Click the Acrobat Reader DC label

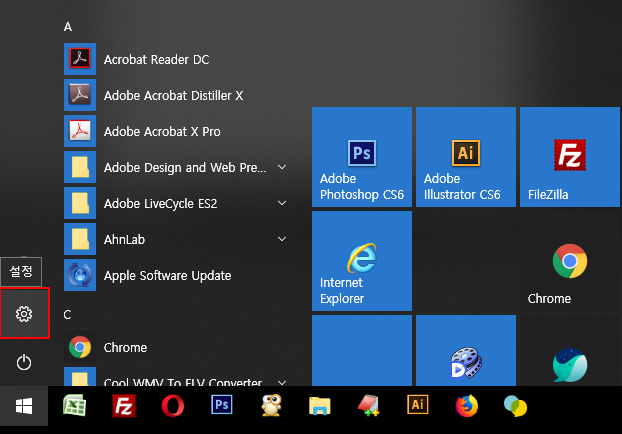[156, 60]
